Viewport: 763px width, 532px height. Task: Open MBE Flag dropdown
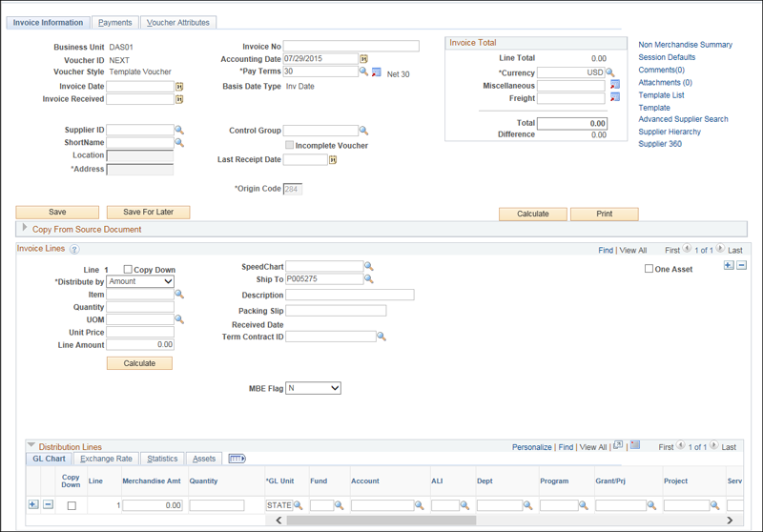313,388
